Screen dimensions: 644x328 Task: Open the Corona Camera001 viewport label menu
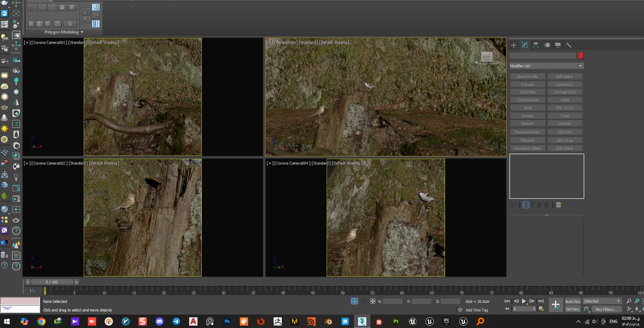click(49, 42)
